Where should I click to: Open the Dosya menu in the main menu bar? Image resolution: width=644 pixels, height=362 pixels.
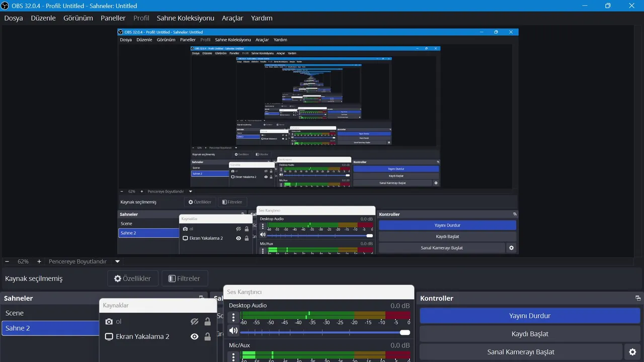click(14, 18)
